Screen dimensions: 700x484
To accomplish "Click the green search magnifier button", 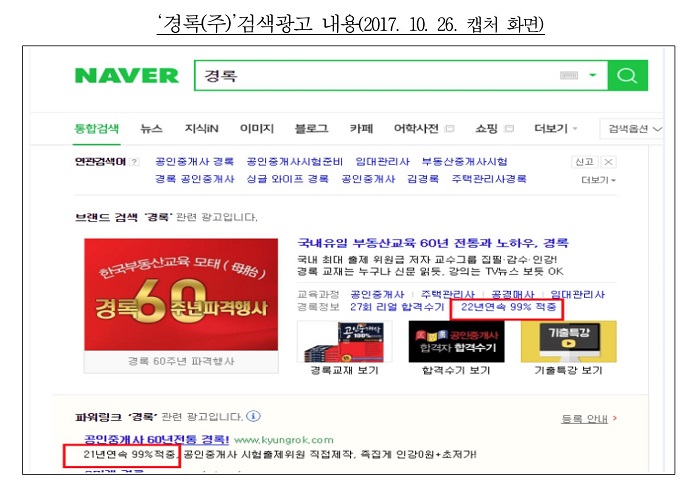I will click(x=628, y=75).
